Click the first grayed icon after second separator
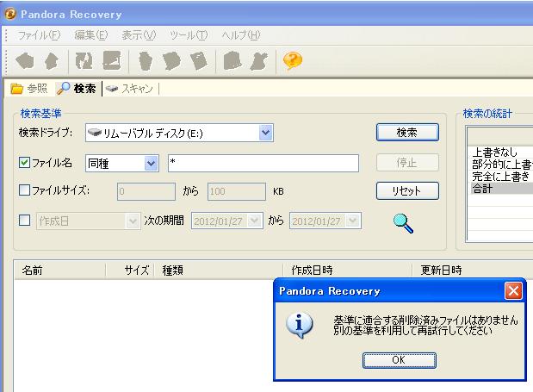533x392 pixels. click(x=146, y=61)
